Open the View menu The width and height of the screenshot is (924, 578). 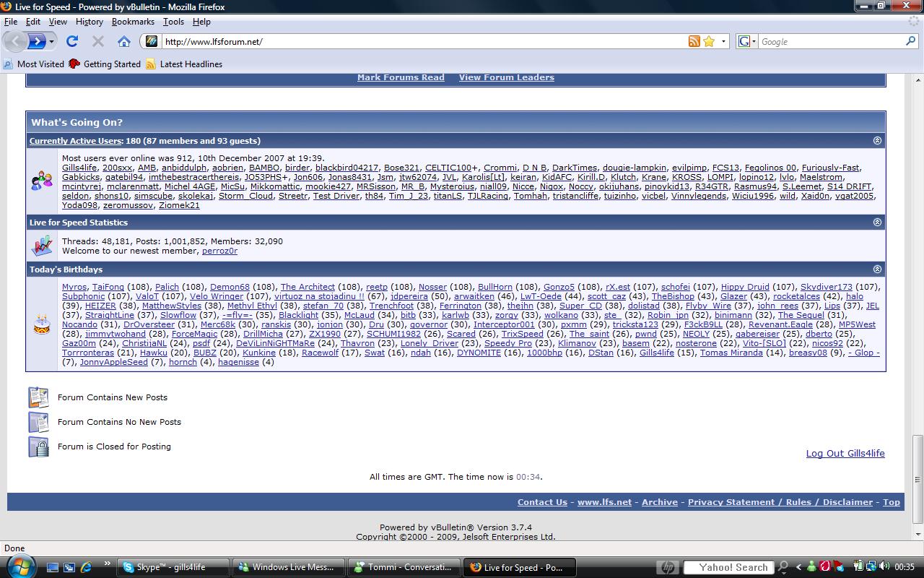[x=58, y=22]
